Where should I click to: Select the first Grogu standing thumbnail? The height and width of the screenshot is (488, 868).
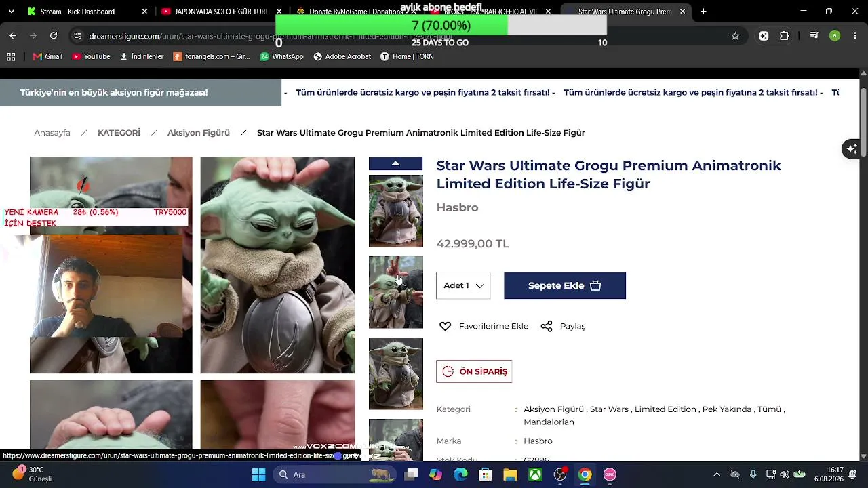(395, 211)
